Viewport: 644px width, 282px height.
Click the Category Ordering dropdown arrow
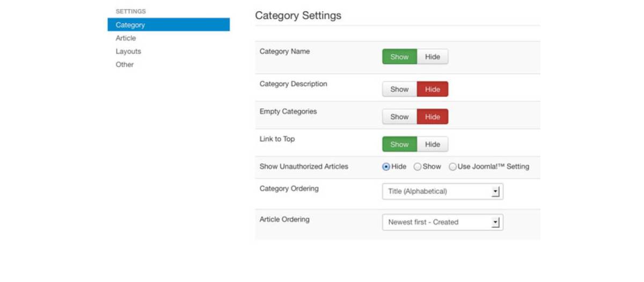496,191
